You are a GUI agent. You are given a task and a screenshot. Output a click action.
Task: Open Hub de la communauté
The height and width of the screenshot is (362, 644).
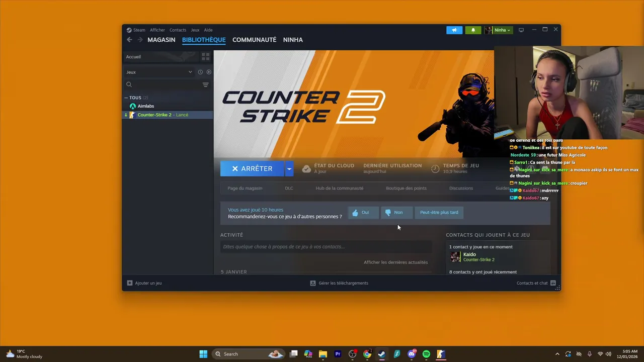coord(340,188)
